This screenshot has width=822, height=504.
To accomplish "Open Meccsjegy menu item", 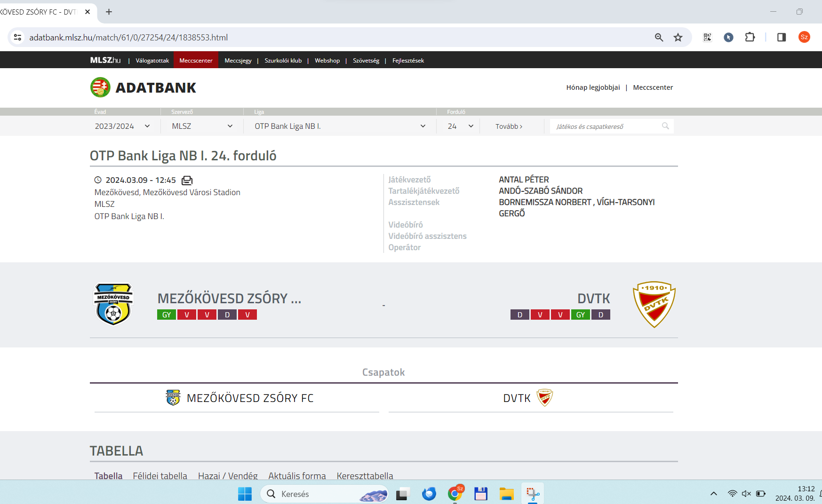I will pyautogui.click(x=238, y=60).
